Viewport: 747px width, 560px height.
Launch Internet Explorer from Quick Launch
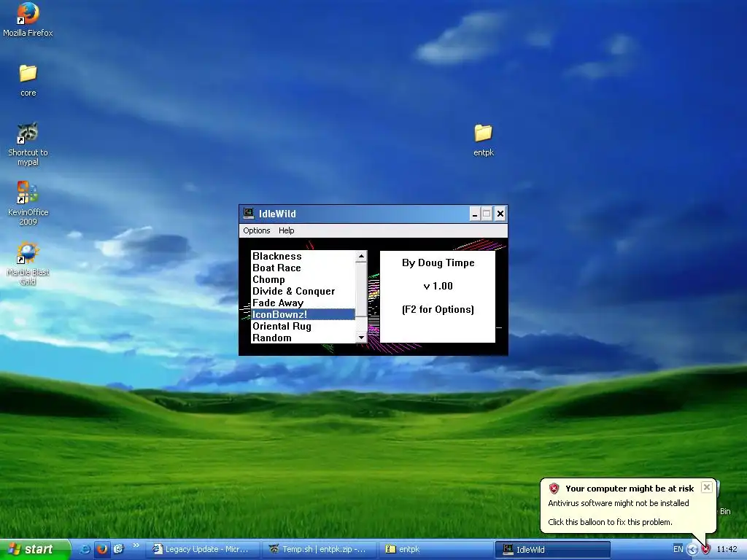tap(85, 549)
